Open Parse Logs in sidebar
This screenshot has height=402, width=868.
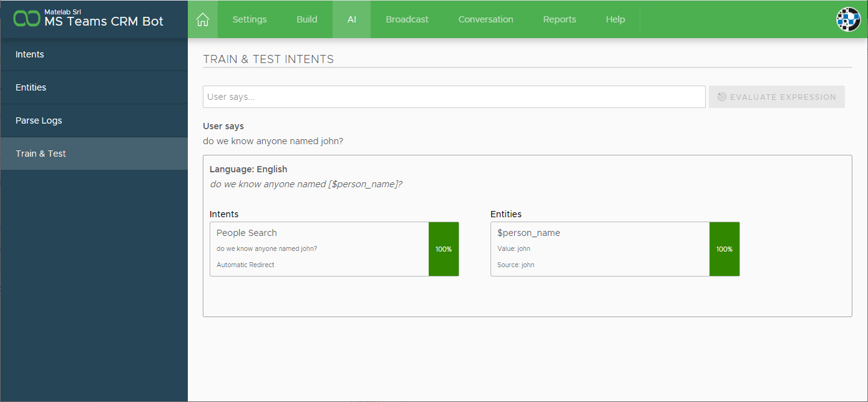pos(94,120)
